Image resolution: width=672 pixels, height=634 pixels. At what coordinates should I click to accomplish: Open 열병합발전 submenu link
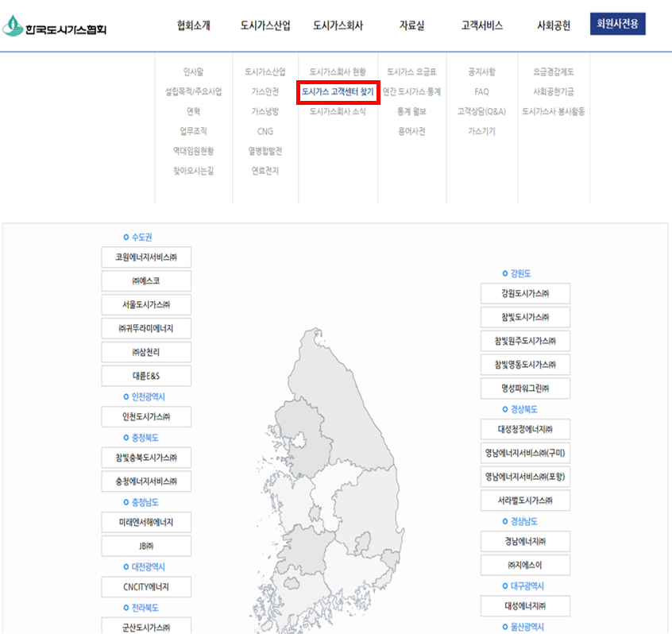265,150
